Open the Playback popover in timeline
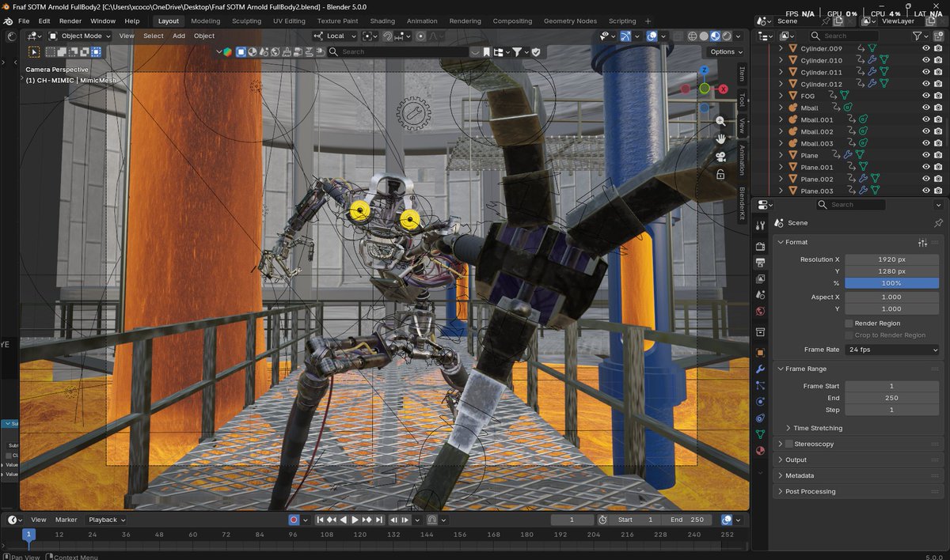The image size is (950, 560). tap(107, 520)
